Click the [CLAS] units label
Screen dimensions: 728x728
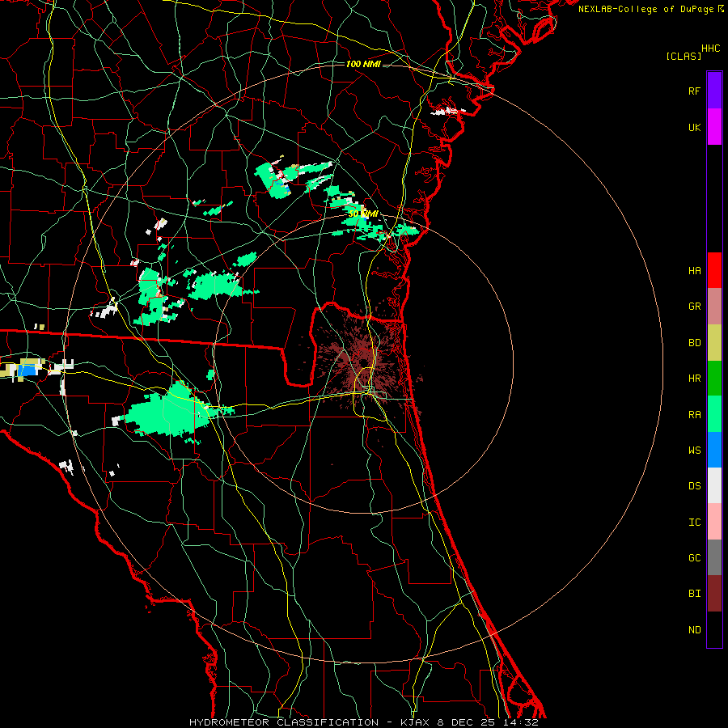tap(684, 56)
